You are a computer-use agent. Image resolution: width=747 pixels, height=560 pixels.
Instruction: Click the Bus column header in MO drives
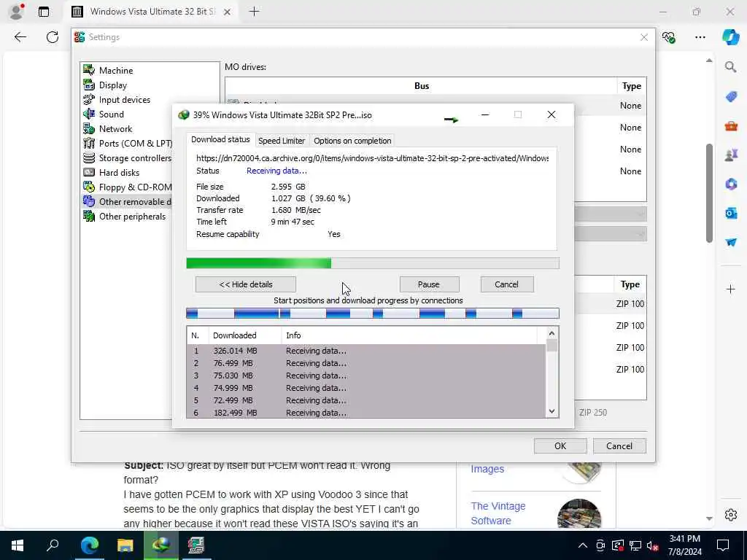point(422,86)
